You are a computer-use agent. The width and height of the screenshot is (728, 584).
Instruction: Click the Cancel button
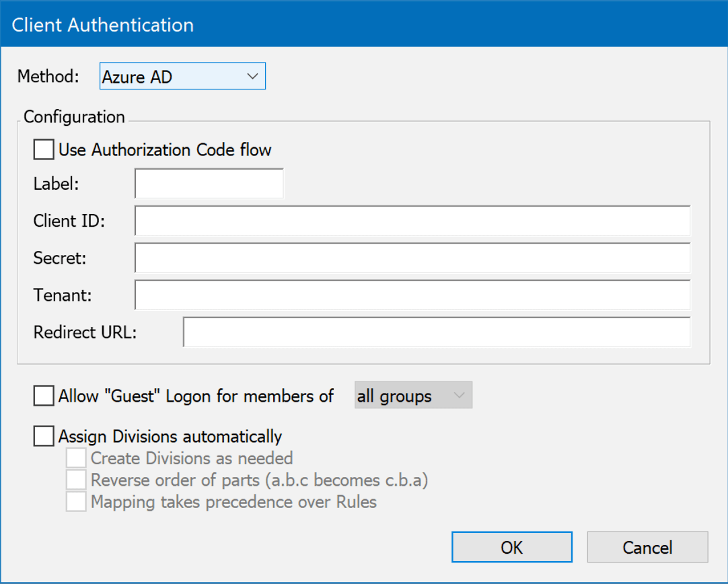647,548
